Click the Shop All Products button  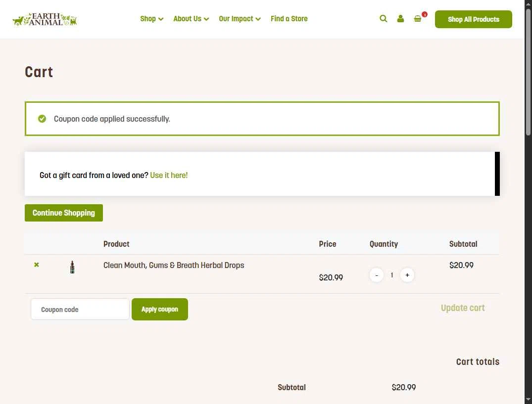(473, 19)
